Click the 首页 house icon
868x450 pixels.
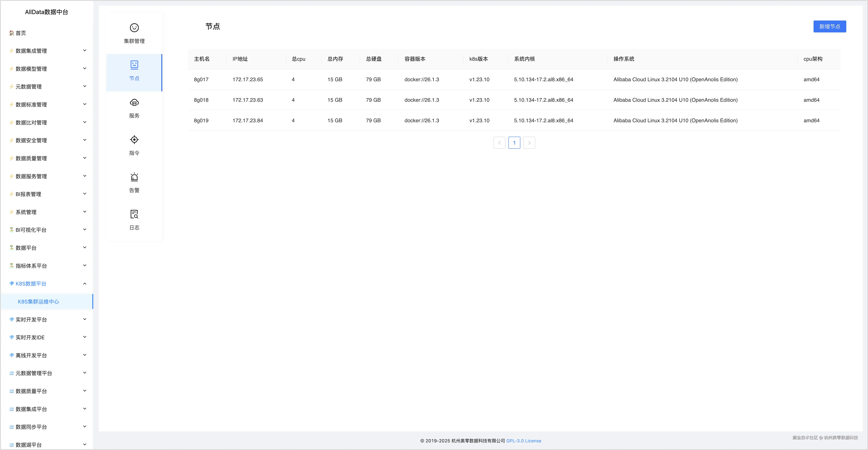tap(12, 33)
